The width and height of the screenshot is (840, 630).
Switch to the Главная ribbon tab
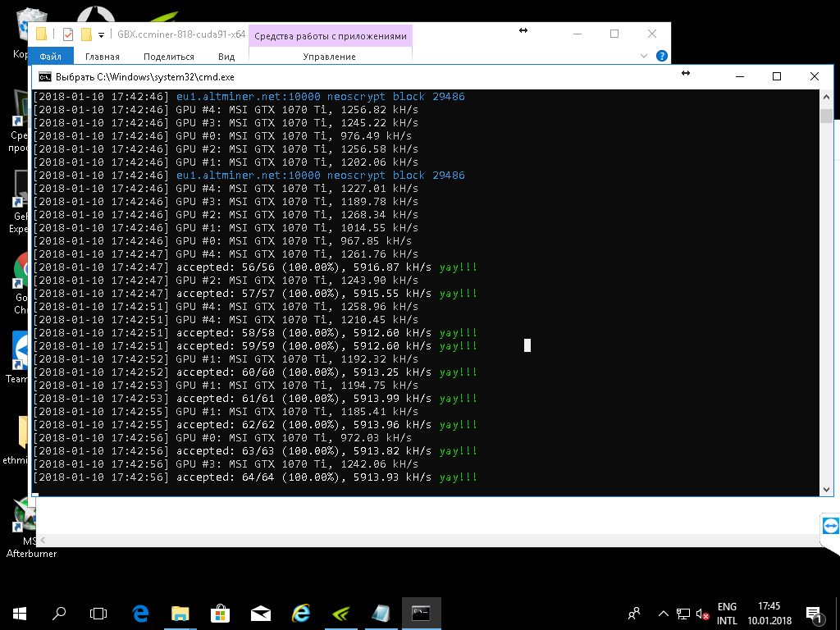click(x=103, y=57)
